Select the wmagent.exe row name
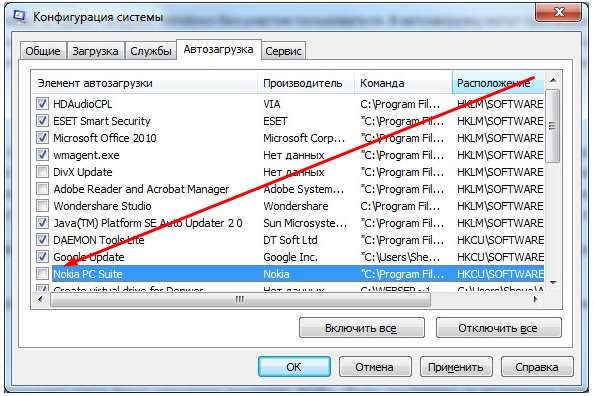The width and height of the screenshot is (594, 396). point(86,155)
